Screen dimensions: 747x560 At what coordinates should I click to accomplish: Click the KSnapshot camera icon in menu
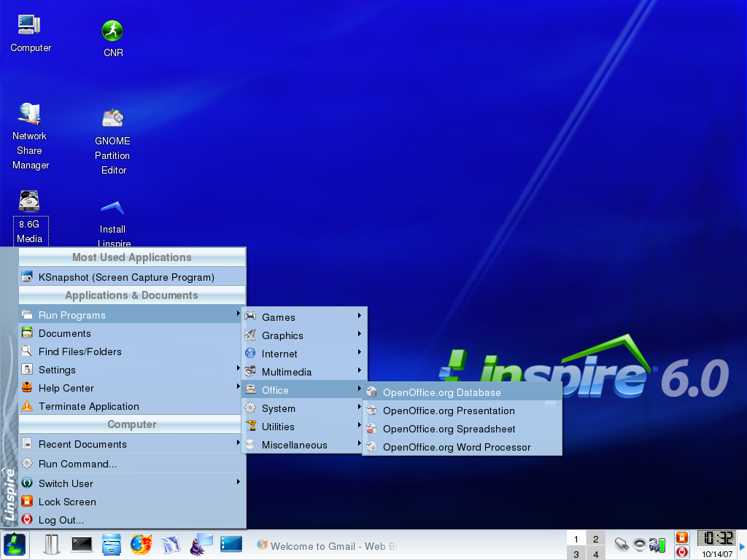27,276
